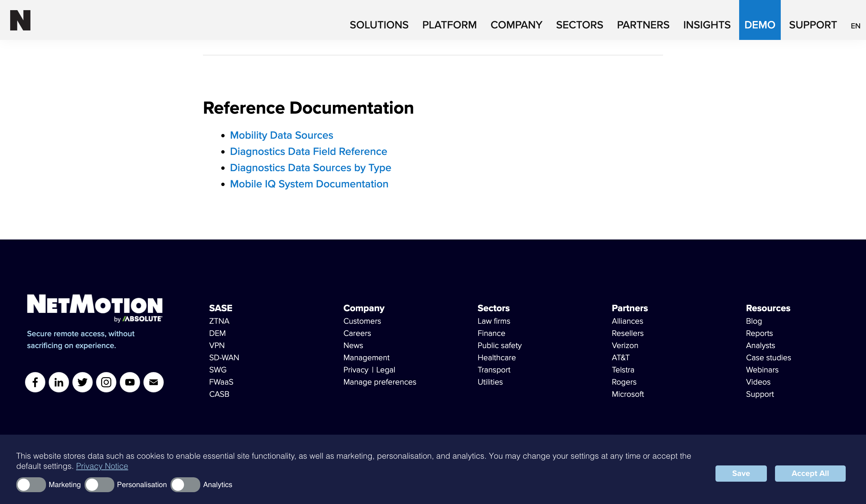The width and height of the screenshot is (866, 504).
Task: Open the SOLUTIONS menu
Action: pyautogui.click(x=379, y=25)
